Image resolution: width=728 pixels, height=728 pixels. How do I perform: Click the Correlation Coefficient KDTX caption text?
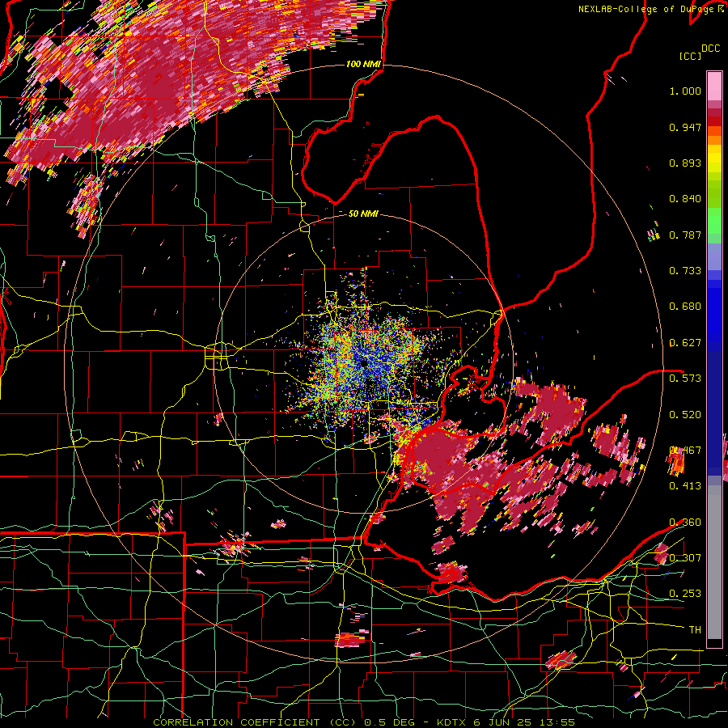(x=364, y=722)
